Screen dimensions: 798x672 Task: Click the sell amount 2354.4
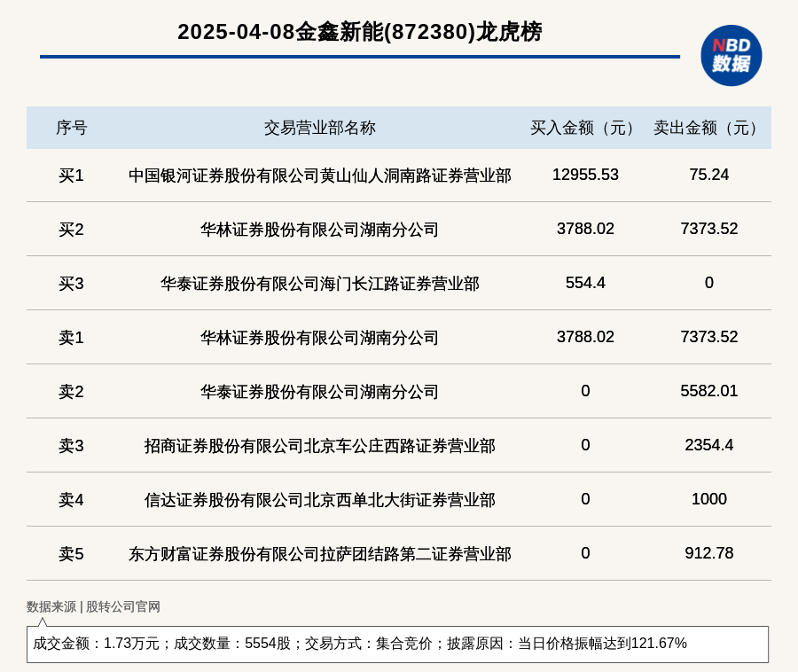click(x=709, y=445)
